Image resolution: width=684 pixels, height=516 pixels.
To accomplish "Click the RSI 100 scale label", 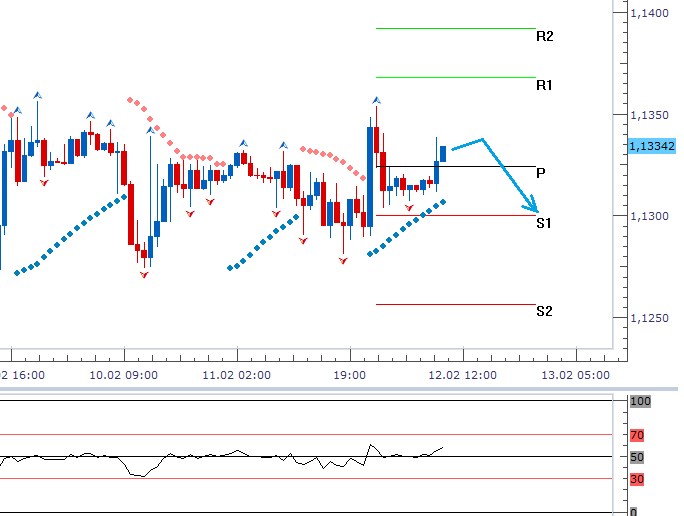I will pyautogui.click(x=639, y=401).
